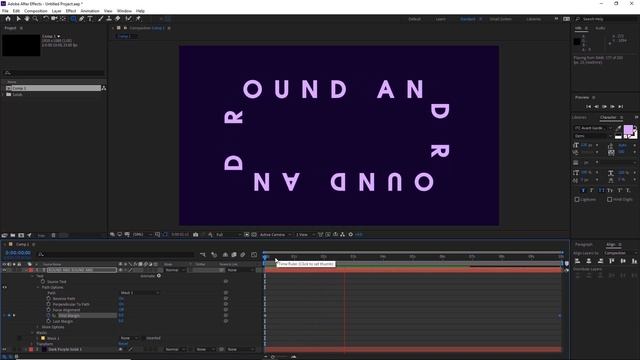
Task: Open the Effect menu
Action: (71, 11)
